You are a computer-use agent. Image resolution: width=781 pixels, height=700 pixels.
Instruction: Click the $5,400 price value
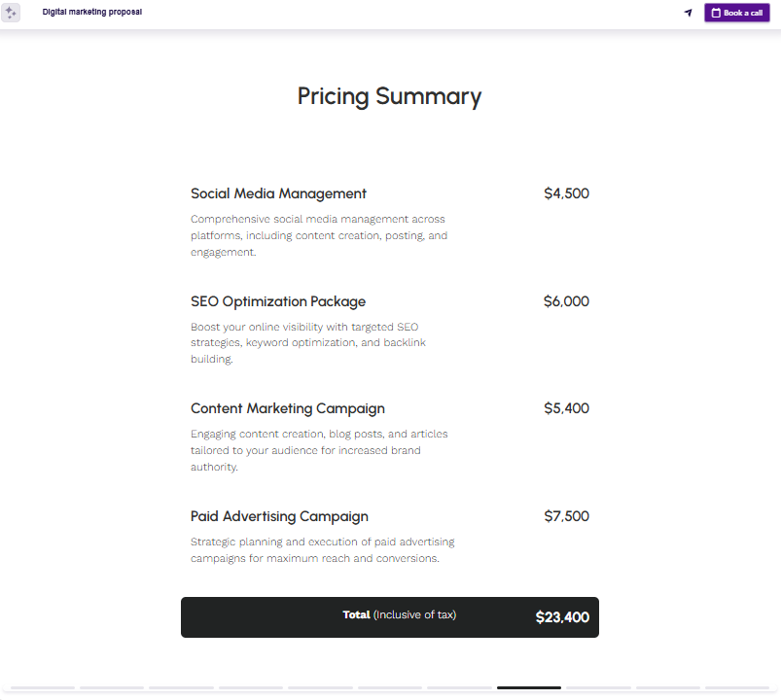point(566,408)
